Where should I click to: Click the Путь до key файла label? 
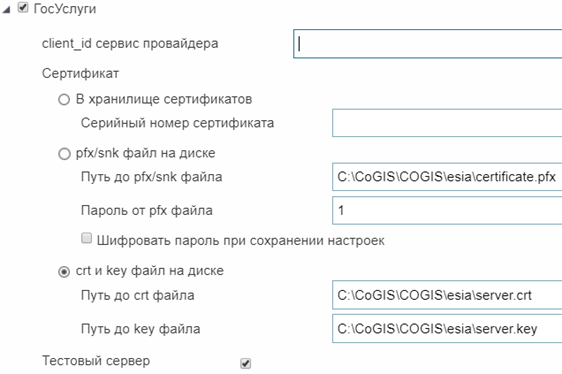(x=140, y=329)
